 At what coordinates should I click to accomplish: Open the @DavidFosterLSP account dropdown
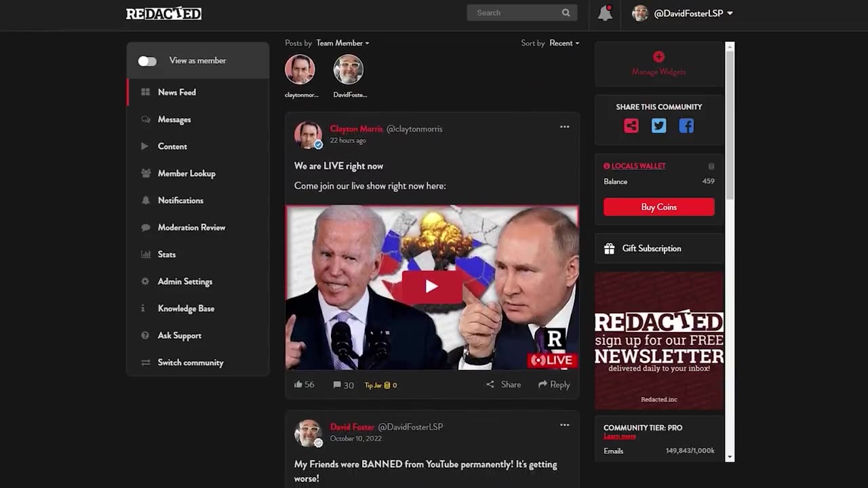pos(682,13)
